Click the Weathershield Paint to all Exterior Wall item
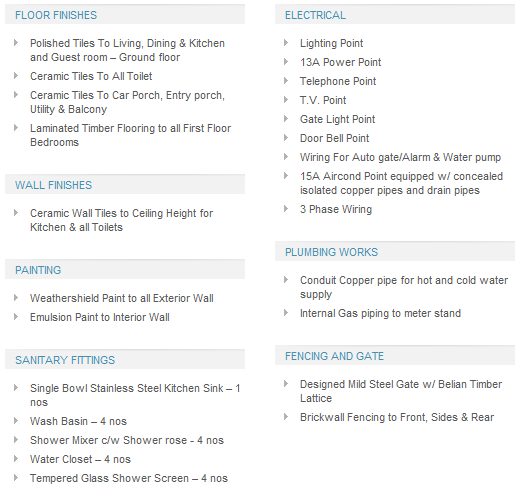 pos(122,298)
